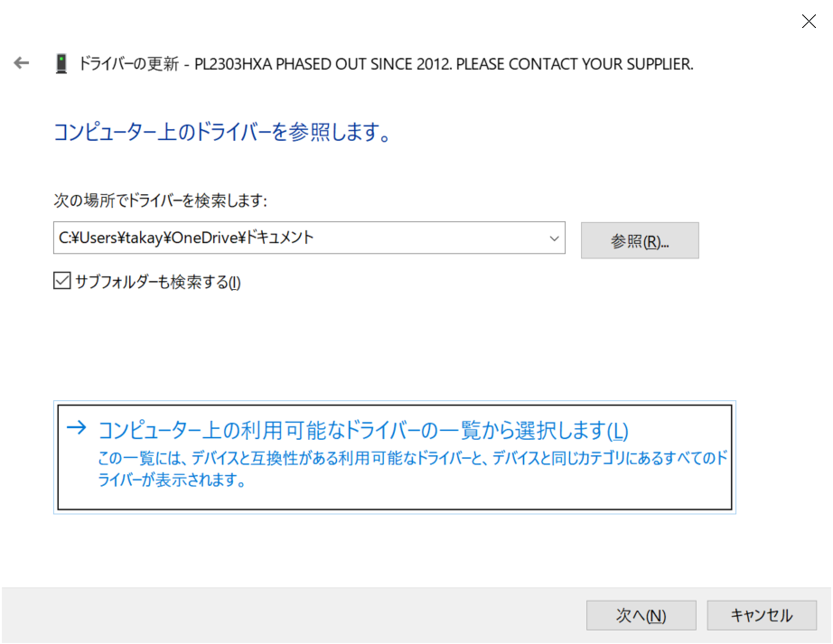Disable searching subfolders option
This screenshot has width=833, height=644.
tap(61, 281)
